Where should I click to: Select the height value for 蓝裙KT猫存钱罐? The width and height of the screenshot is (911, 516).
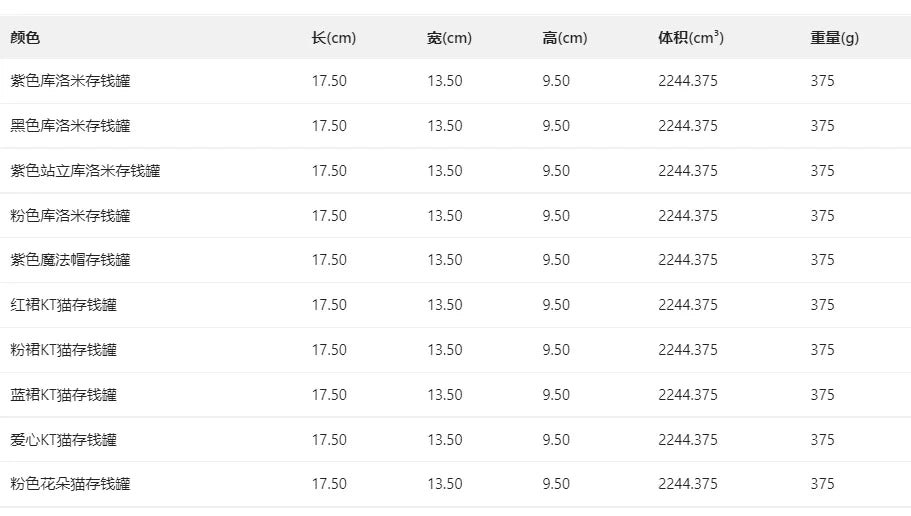[x=555, y=395]
